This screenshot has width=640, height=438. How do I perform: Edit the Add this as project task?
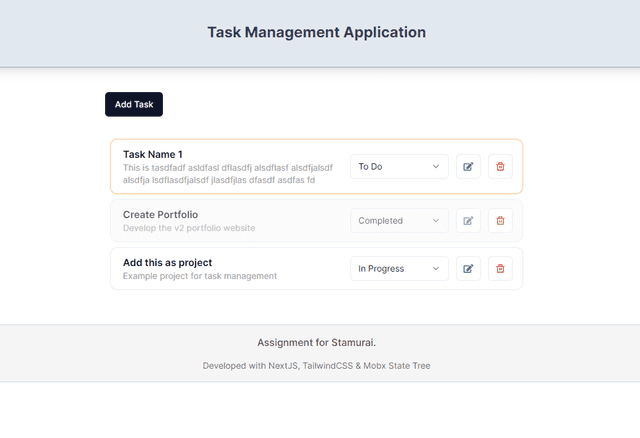coord(468,268)
